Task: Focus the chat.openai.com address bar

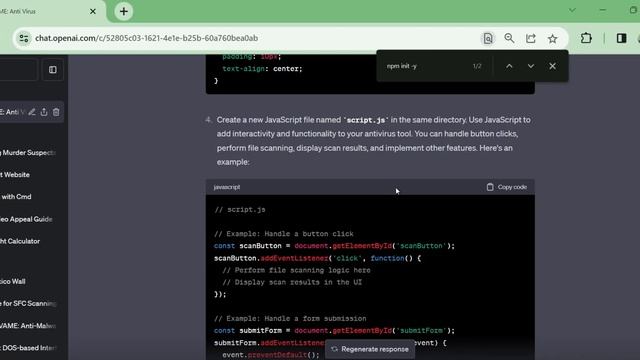Action: coord(146,38)
